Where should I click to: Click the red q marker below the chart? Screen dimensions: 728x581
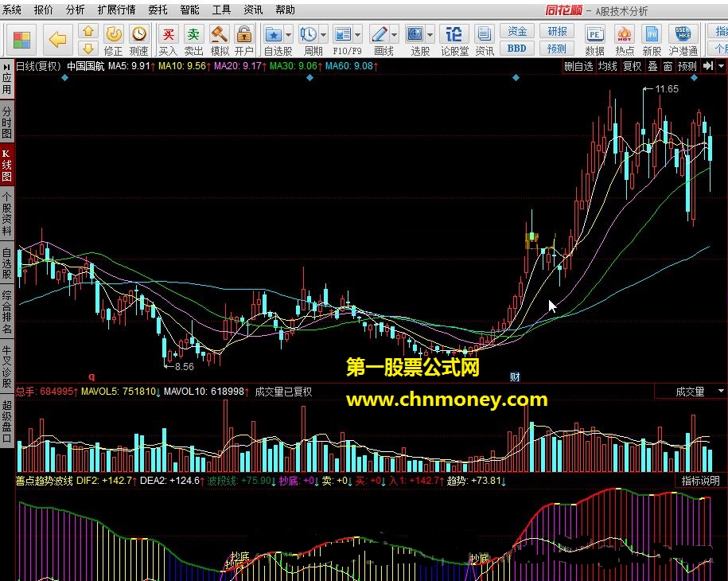coord(91,376)
